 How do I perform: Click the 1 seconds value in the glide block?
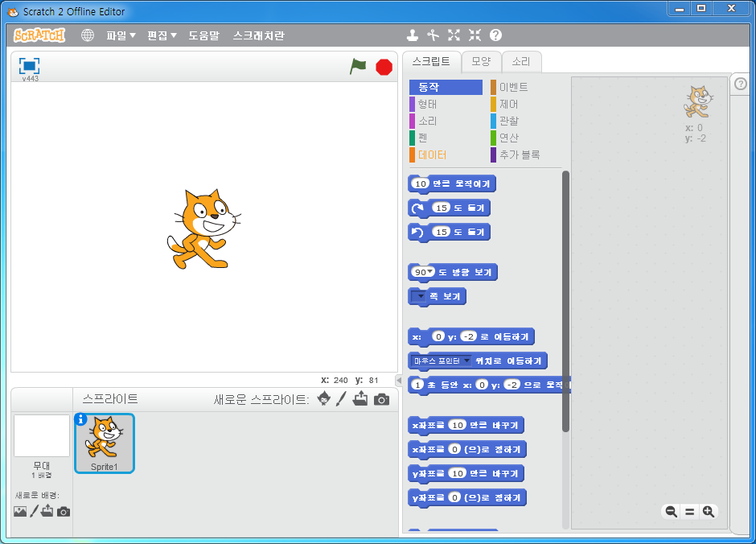[x=418, y=385]
